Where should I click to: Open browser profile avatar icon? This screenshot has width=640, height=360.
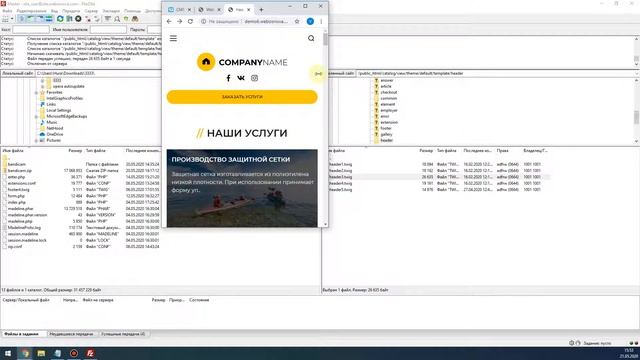tap(310, 21)
